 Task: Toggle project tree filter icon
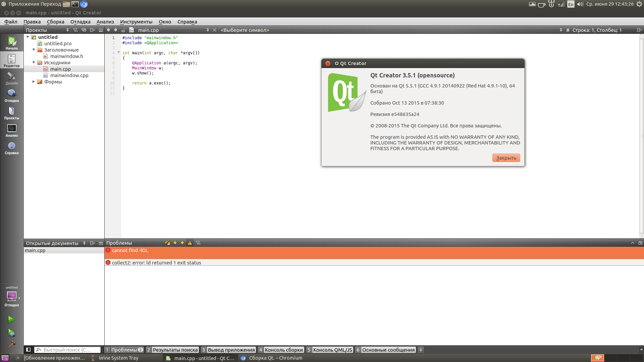tap(75, 30)
